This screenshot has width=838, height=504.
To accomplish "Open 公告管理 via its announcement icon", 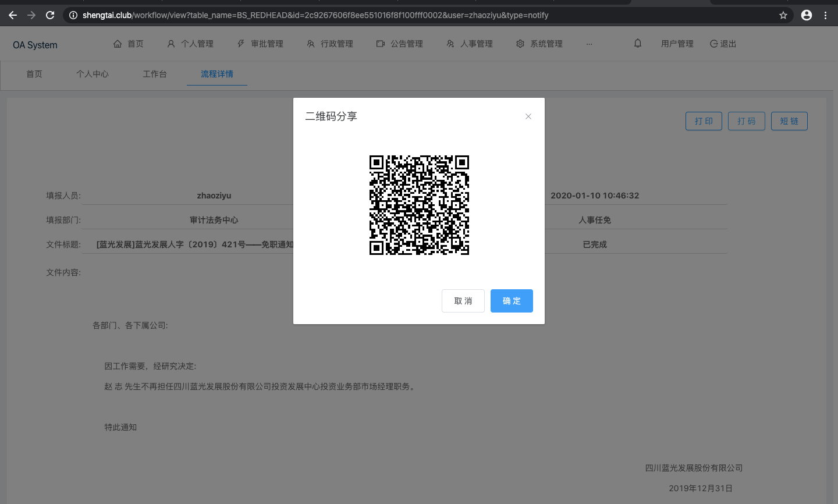I will point(381,43).
